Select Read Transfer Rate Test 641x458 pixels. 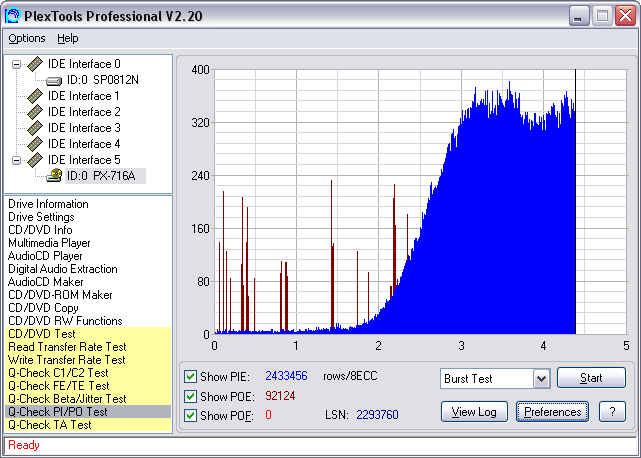pyautogui.click(x=88, y=347)
